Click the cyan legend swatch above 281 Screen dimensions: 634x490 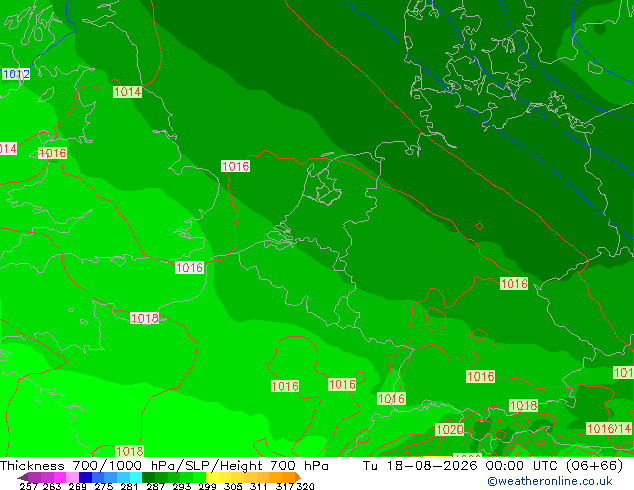(136, 477)
